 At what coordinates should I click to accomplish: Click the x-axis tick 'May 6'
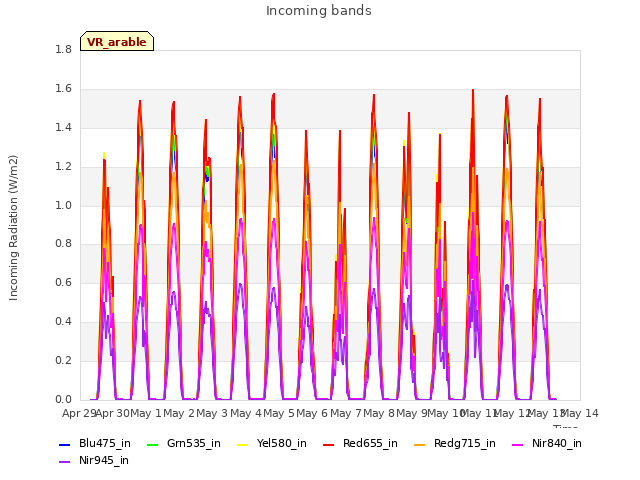312,413
